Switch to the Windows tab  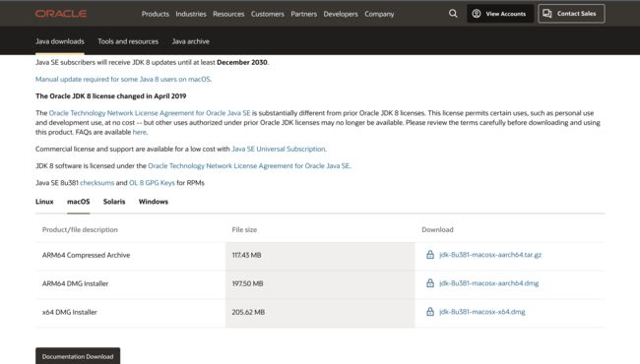(153, 202)
